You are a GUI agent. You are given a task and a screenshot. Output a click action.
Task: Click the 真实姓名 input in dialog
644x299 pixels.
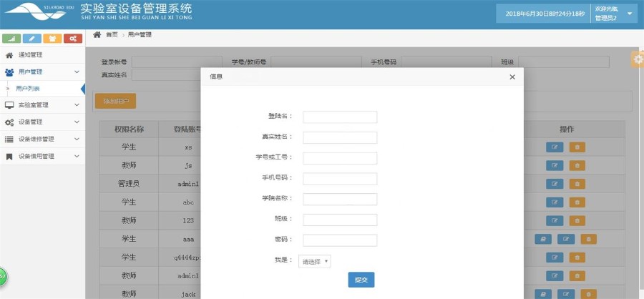[340, 137]
